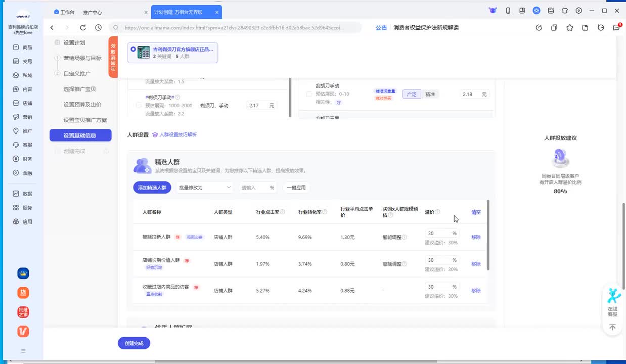
Task: Open 推广 in the left sidebar
Action: click(x=22, y=131)
